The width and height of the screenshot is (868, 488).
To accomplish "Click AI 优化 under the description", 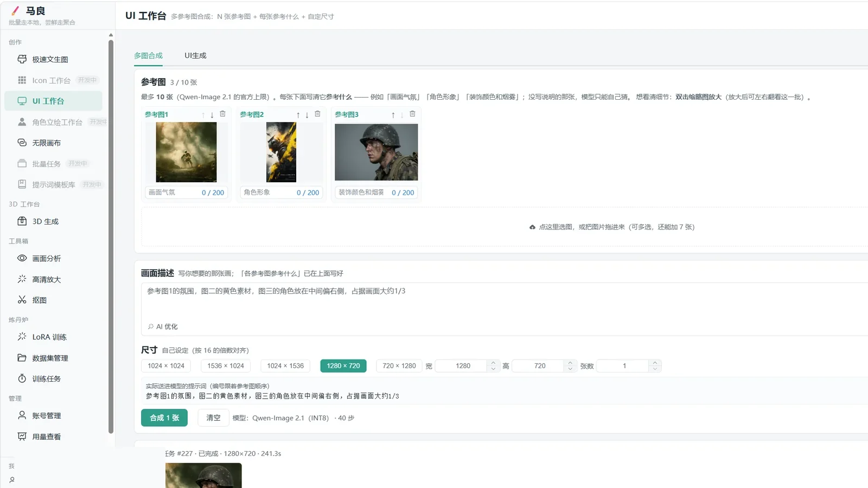I will coord(163,326).
